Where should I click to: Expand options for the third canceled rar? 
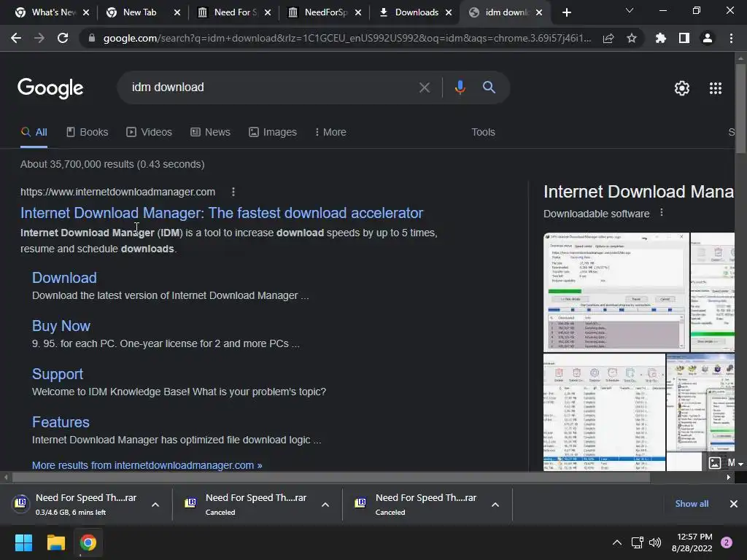(x=495, y=505)
